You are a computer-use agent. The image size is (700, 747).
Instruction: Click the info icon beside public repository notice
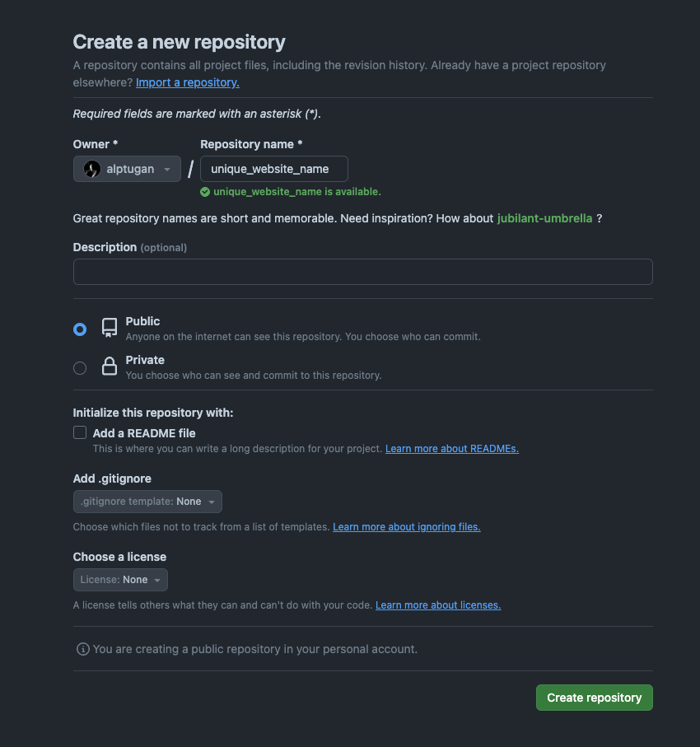83,649
